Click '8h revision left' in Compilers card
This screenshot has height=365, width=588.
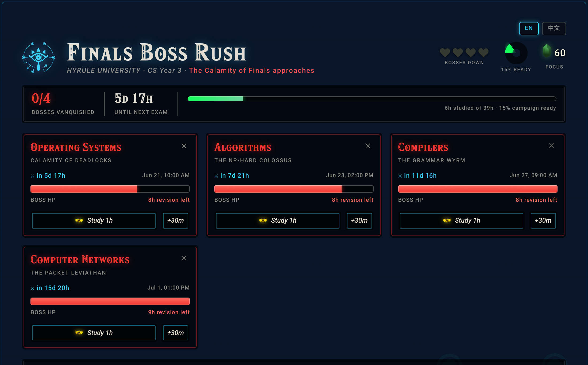[x=536, y=200]
